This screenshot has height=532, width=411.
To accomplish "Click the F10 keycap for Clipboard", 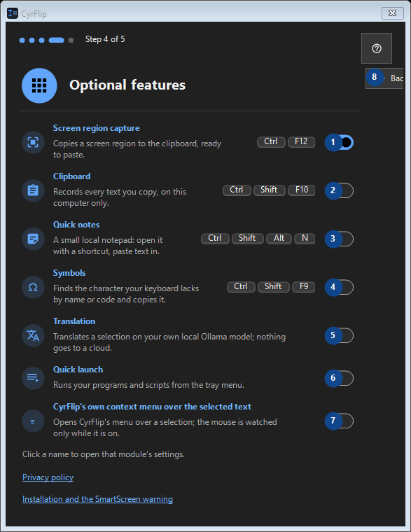I will [301, 190].
